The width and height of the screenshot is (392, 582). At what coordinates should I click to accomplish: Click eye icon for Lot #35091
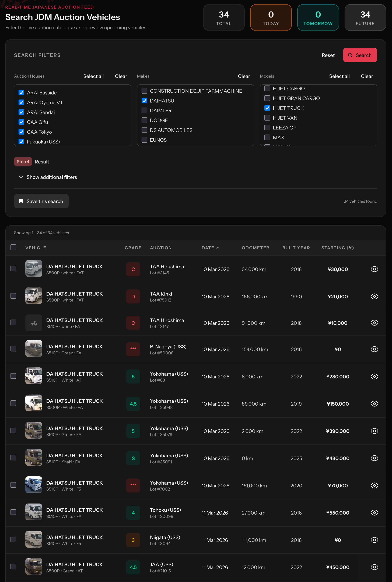pos(374,458)
